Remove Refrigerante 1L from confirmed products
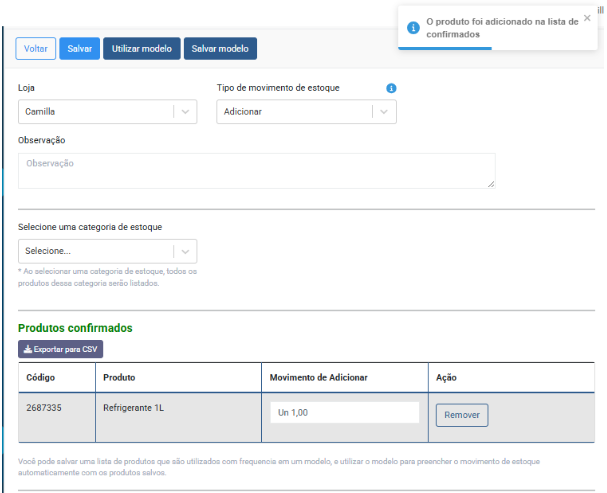607x493 pixels. pos(462,415)
